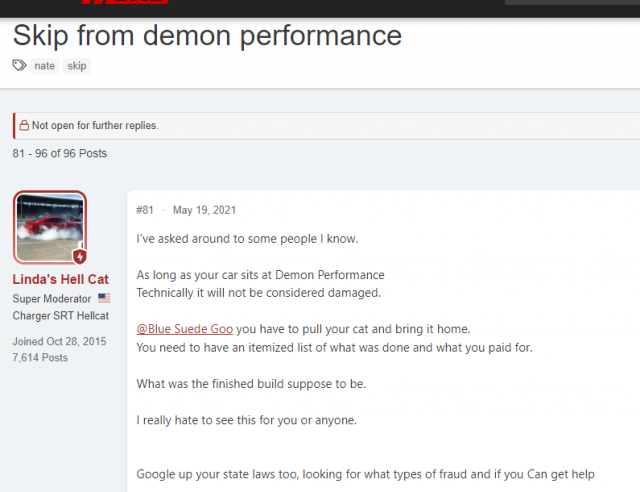Screen dimensions: 640x492
Task: Open the post #81 permalink
Action: [146, 210]
